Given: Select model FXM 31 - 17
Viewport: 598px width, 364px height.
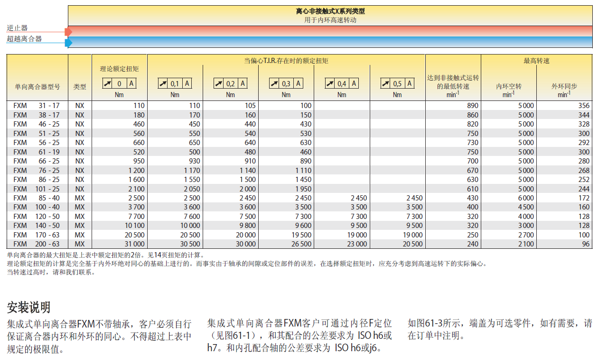Looking at the screenshot, I should [x=37, y=106].
